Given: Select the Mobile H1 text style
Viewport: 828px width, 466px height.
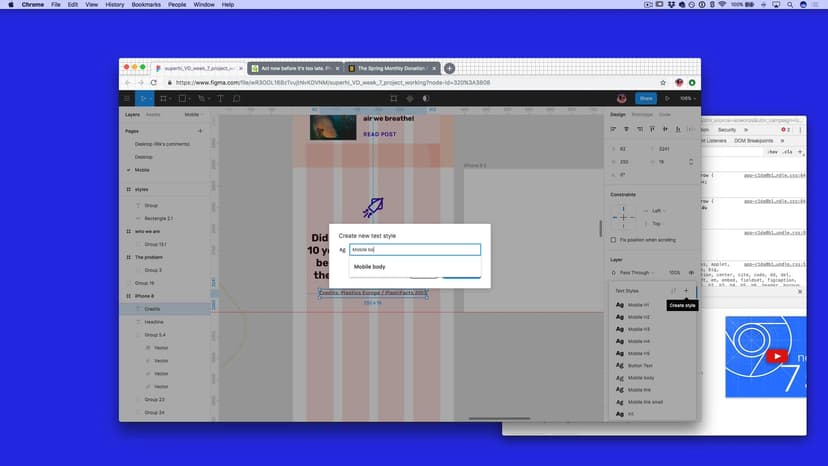Looking at the screenshot, I should pos(638,304).
